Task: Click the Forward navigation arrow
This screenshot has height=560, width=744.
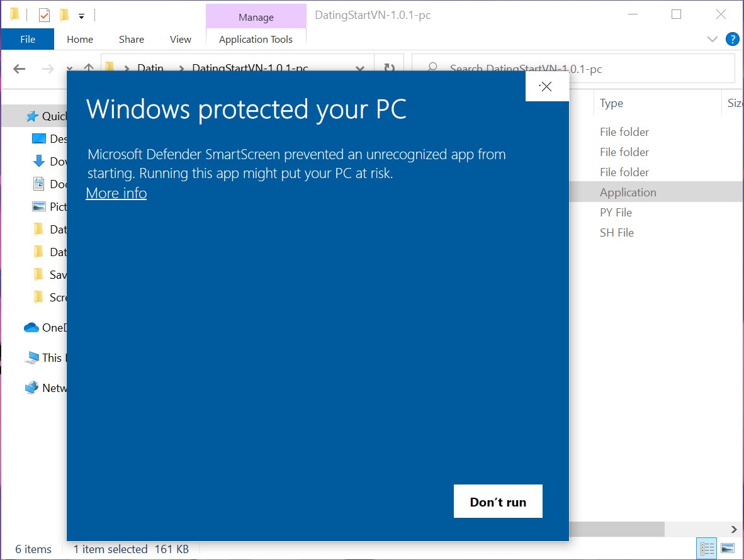Action: point(48,69)
